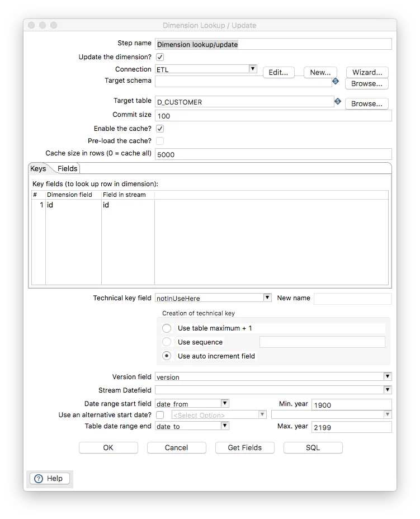Click the Commit size field
420x519 pixels.
coord(273,116)
